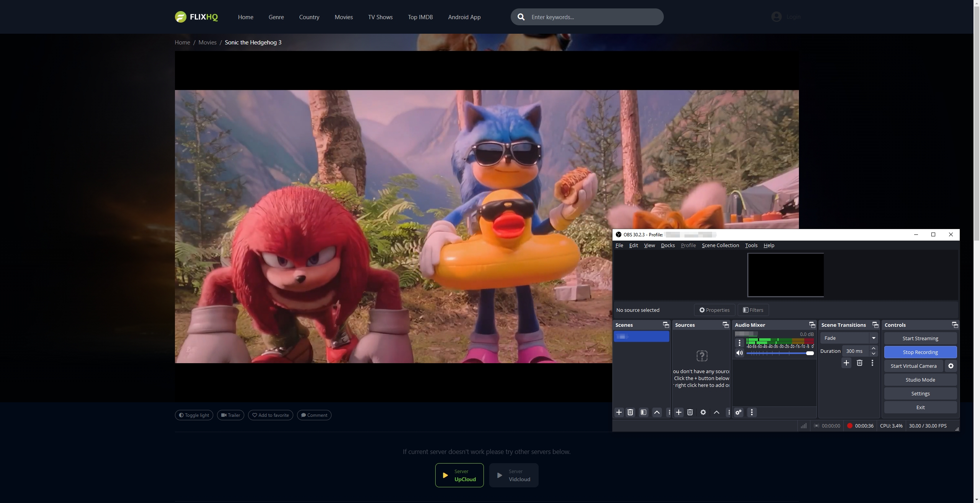The width and height of the screenshot is (980, 503).
Task: Go to Movies in FlixHQ nav
Action: (343, 17)
